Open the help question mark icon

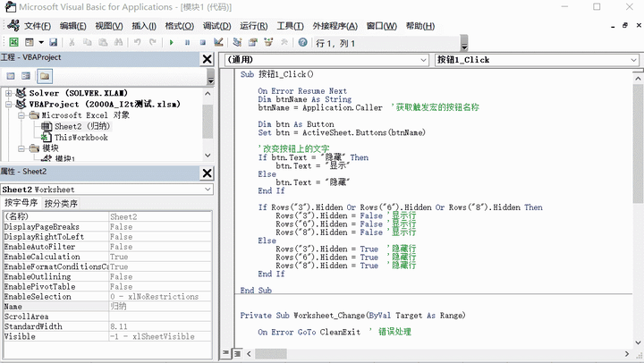(x=302, y=42)
